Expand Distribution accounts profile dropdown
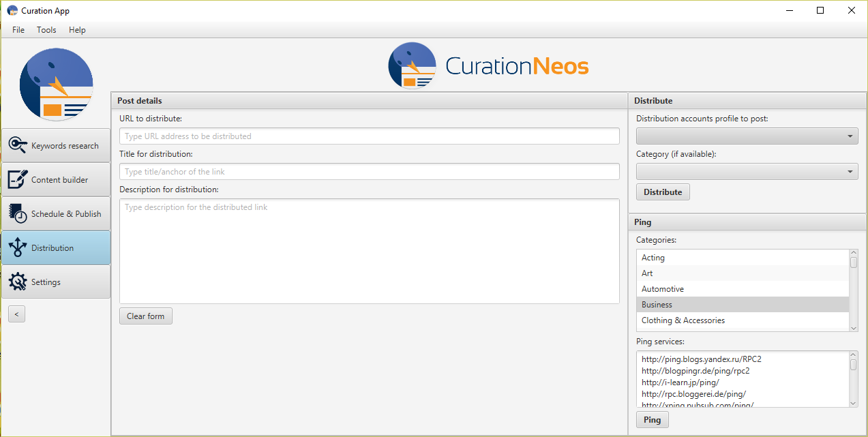Image resolution: width=868 pixels, height=437 pixels. coord(747,136)
